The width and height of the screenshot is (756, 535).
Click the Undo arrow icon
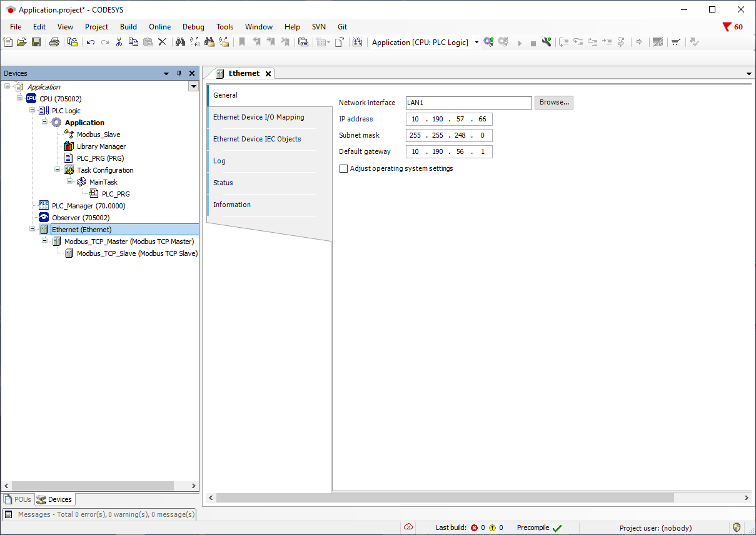pos(91,43)
